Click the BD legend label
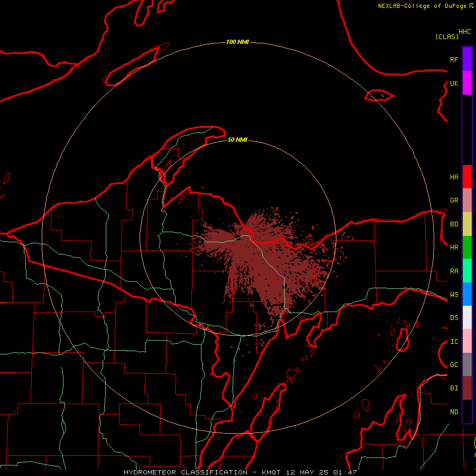476x476 pixels. click(x=454, y=224)
